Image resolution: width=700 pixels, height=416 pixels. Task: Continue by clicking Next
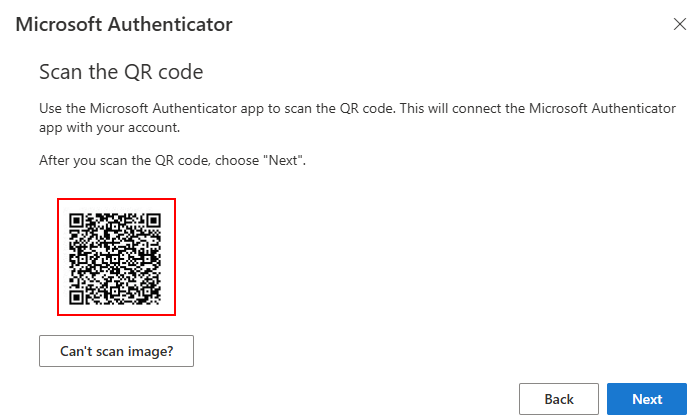click(647, 399)
